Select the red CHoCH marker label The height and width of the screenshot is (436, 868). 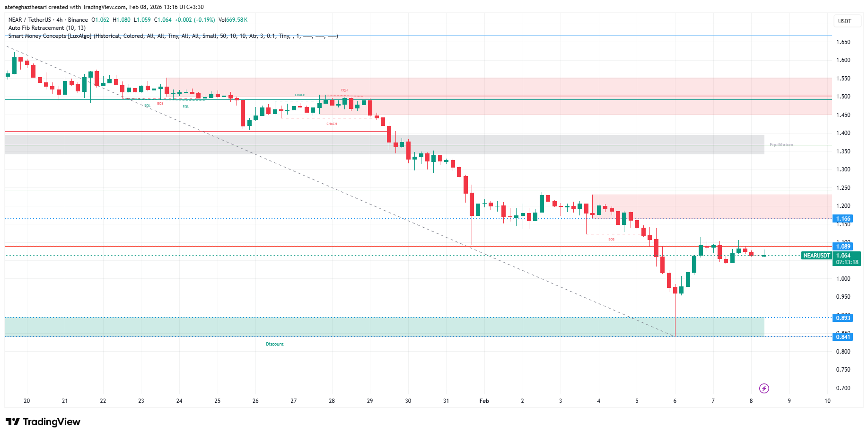click(x=332, y=124)
